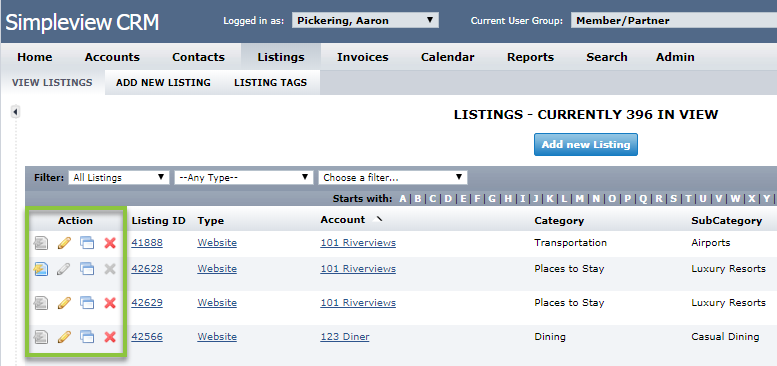Click view details icon for listing 41888
777x366 pixels.
pyautogui.click(x=41, y=243)
